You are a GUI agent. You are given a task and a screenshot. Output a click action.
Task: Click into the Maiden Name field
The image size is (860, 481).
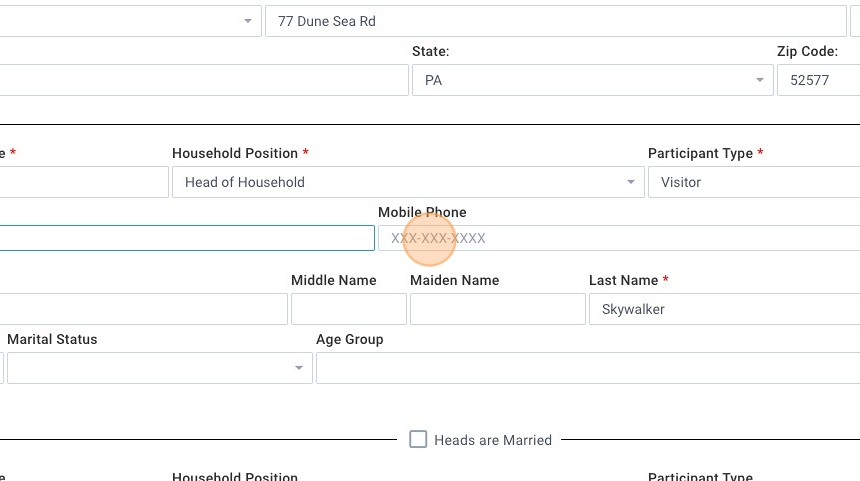(x=497, y=309)
